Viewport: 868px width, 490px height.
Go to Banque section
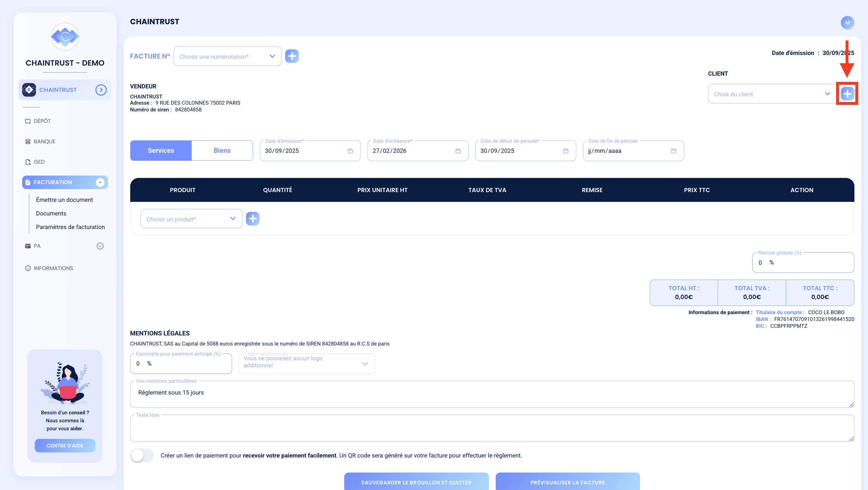(45, 141)
